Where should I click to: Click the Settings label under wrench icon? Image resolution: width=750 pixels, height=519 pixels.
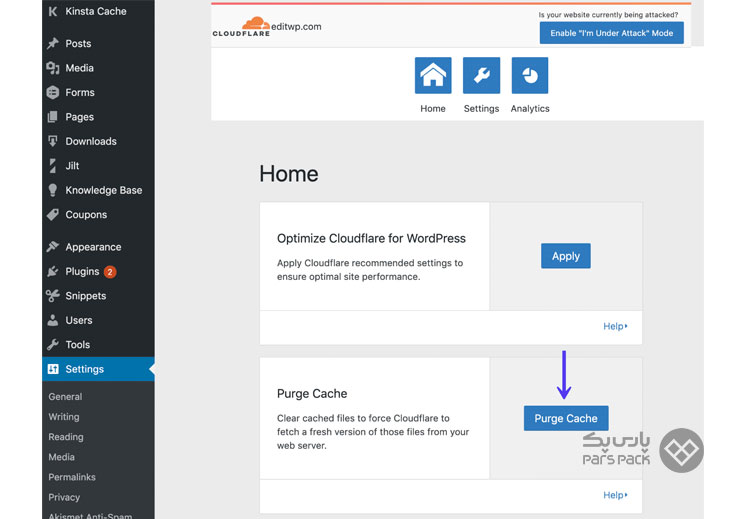pos(481,109)
